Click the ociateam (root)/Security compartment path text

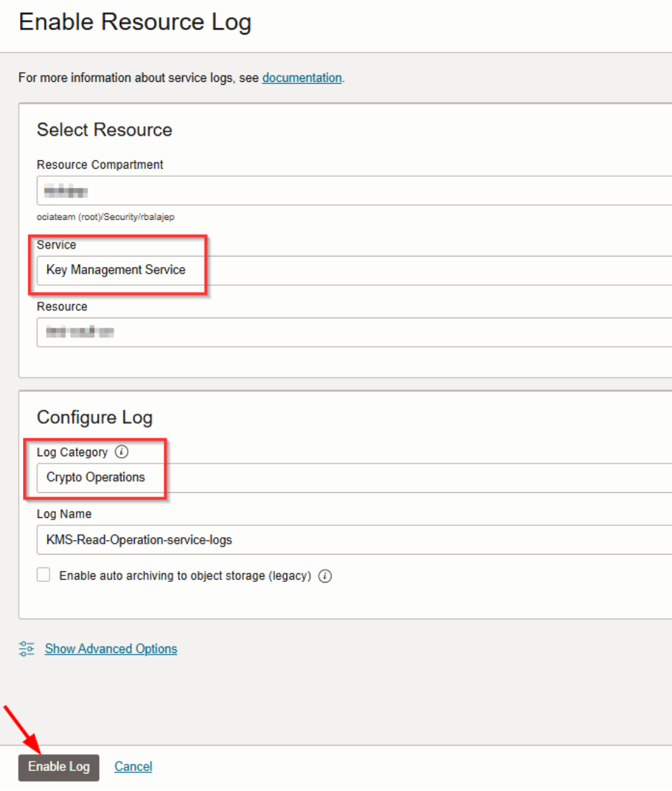click(x=105, y=216)
